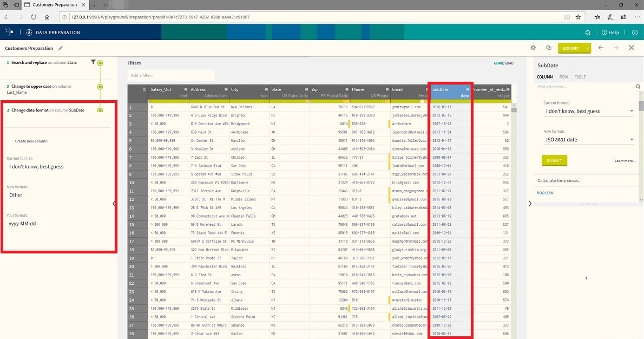This screenshot has width=644, height=339.
Task: Open Current format dropdown in functions panel
Action: point(589,111)
